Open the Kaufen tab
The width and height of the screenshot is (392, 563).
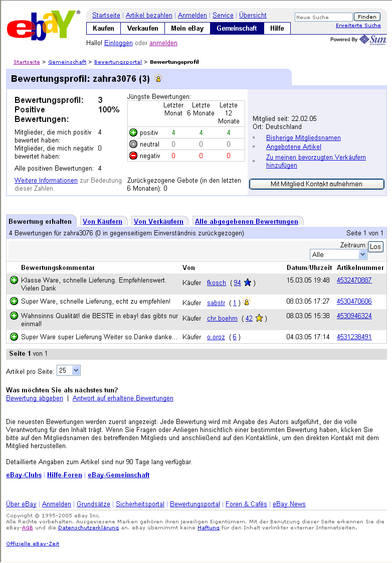[103, 29]
